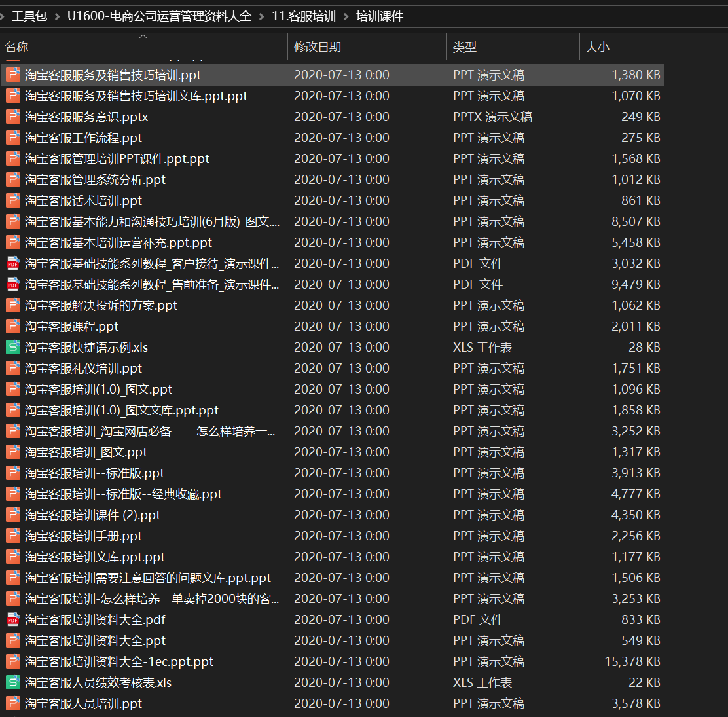Click the icon of 淘宝客服培训文库.ppt.ppt

[x=13, y=557]
